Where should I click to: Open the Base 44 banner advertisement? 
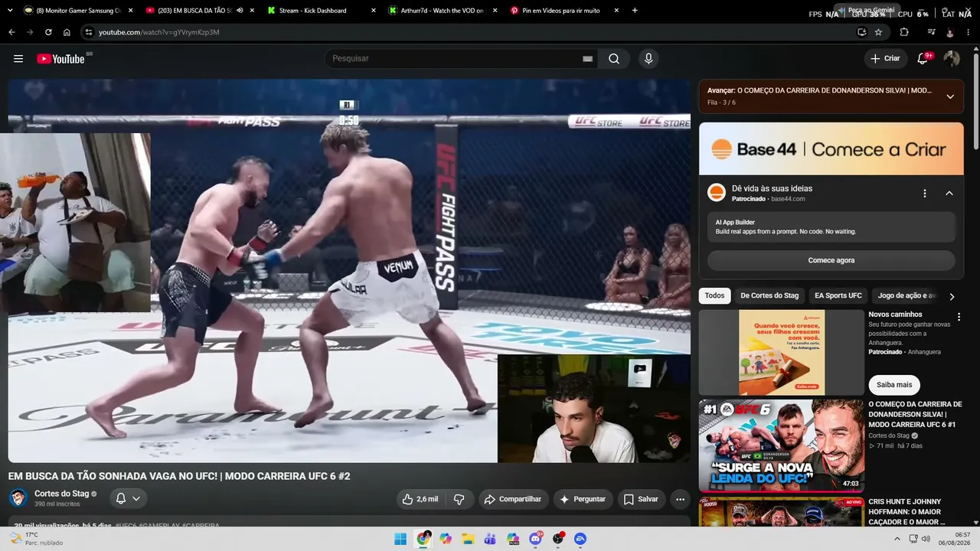(831, 149)
